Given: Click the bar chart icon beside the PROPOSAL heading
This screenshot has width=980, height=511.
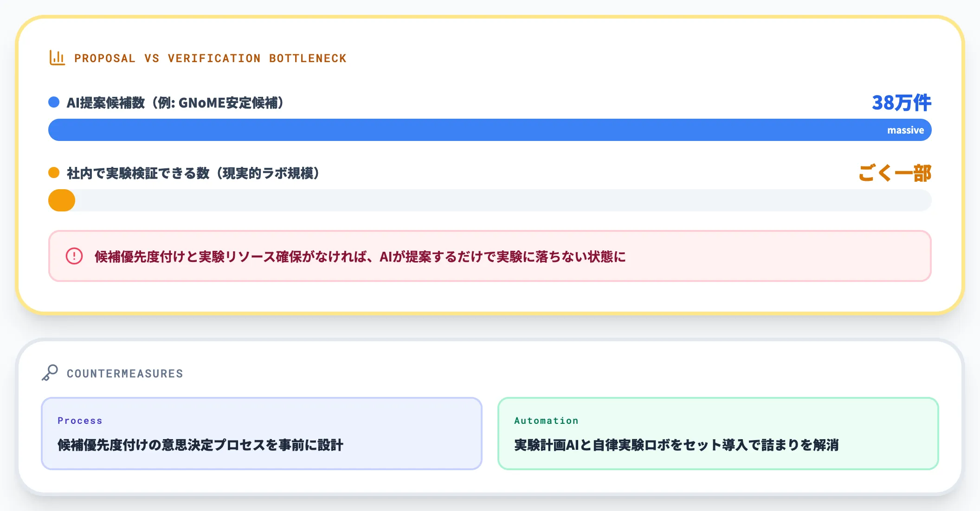Looking at the screenshot, I should 57,58.
